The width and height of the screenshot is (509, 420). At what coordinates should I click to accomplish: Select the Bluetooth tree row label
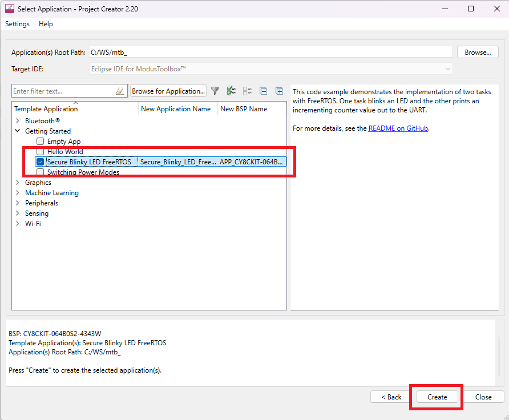coord(43,121)
